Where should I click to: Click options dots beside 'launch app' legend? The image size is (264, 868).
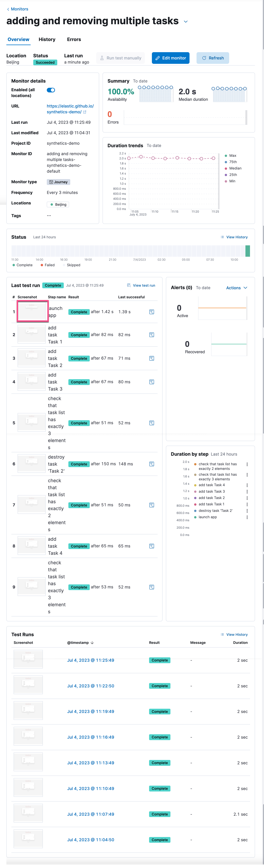pyautogui.click(x=247, y=517)
